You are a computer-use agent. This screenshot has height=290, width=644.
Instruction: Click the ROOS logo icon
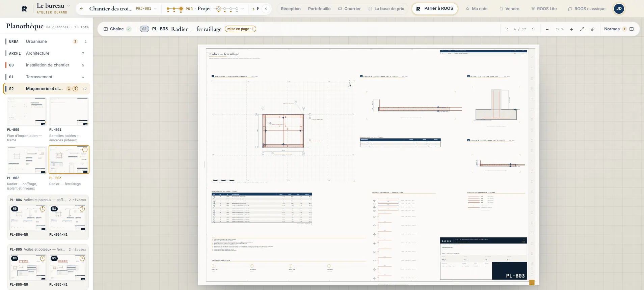pyautogui.click(x=24, y=9)
